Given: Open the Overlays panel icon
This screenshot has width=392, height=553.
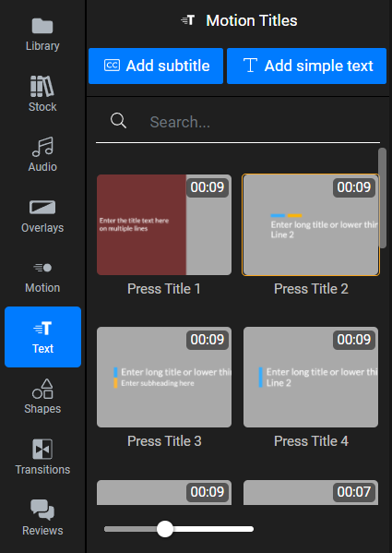Looking at the screenshot, I should [x=42, y=208].
